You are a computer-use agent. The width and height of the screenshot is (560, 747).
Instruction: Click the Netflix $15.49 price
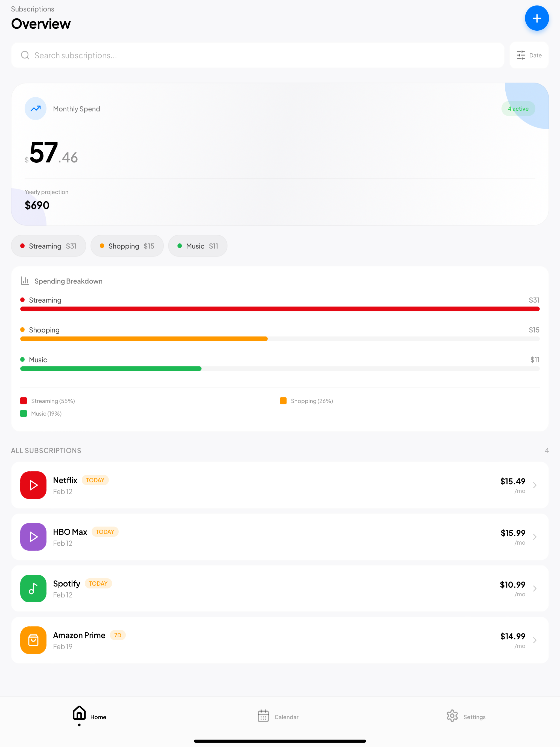point(513,481)
